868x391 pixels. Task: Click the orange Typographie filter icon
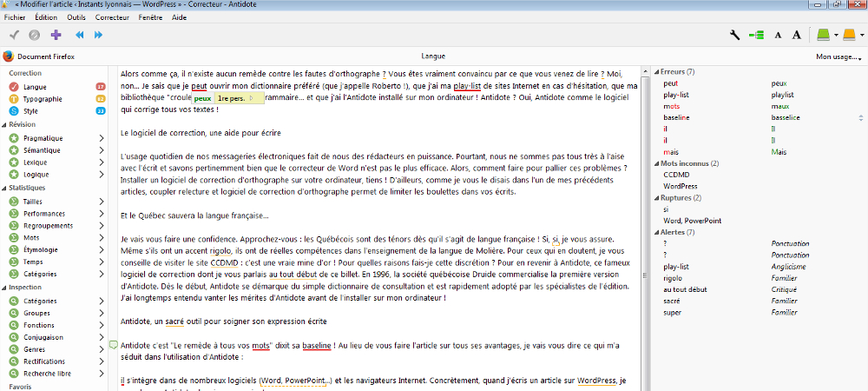(x=14, y=99)
